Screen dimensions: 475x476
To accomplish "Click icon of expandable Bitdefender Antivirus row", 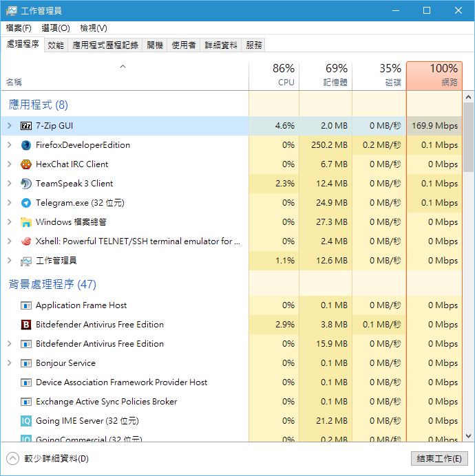I will coord(26,344).
